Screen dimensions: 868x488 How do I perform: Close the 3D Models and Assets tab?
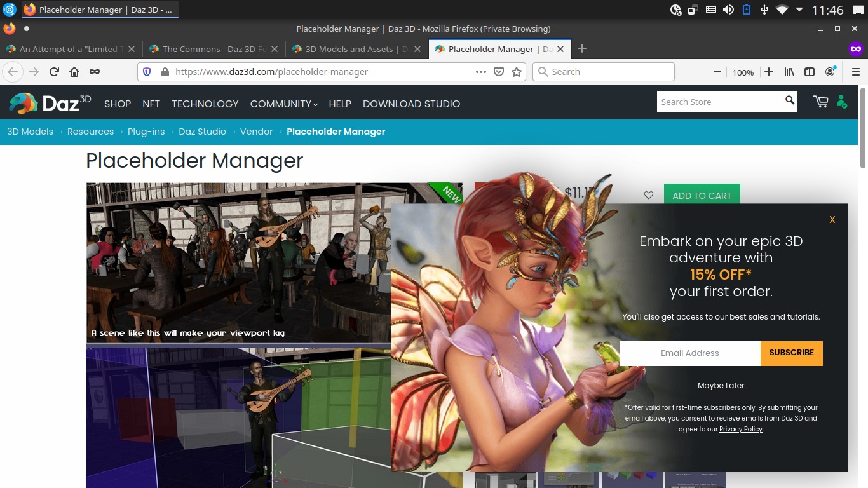click(418, 49)
